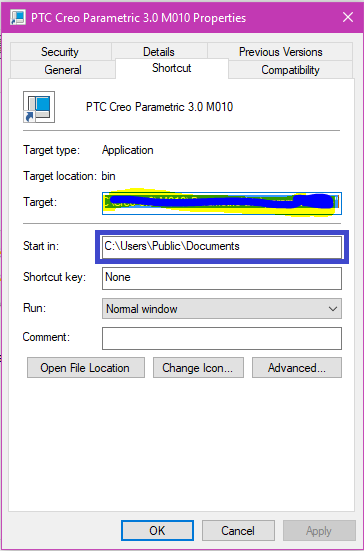Click Open File Location button
Screen dimensions: 364x551
86,368
